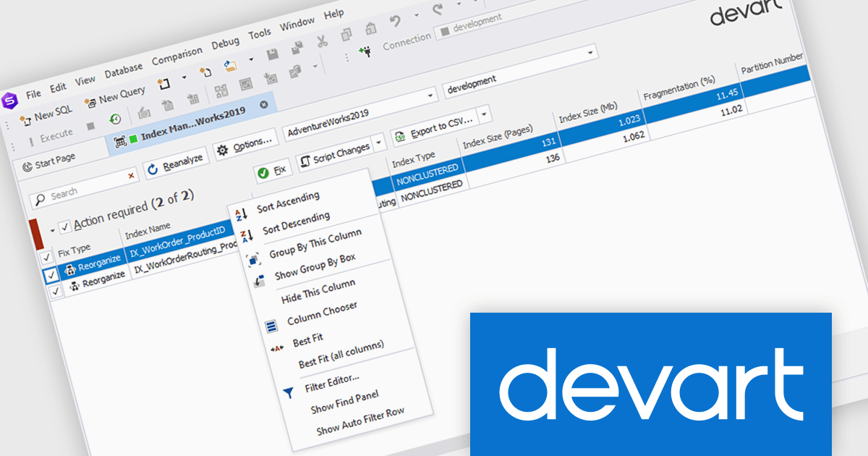Click the Group By This Column icon
Viewport: 868px width, 456px height.
click(x=254, y=260)
